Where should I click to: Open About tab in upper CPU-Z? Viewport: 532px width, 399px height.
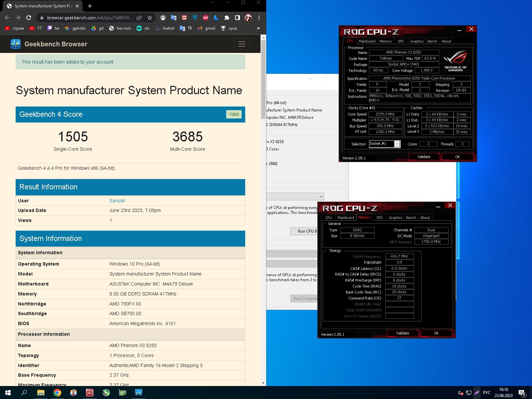point(446,41)
